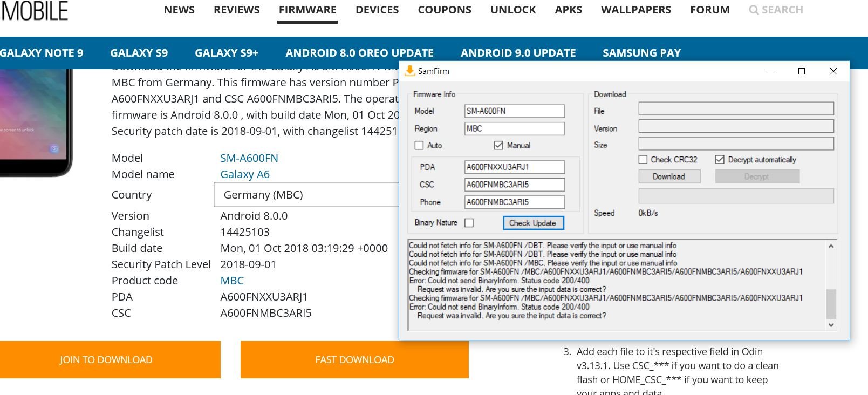Click "Mon, 01 Oct 2018 03:19:29 +0000" build date
The width and height of the screenshot is (868, 395).
(304, 248)
